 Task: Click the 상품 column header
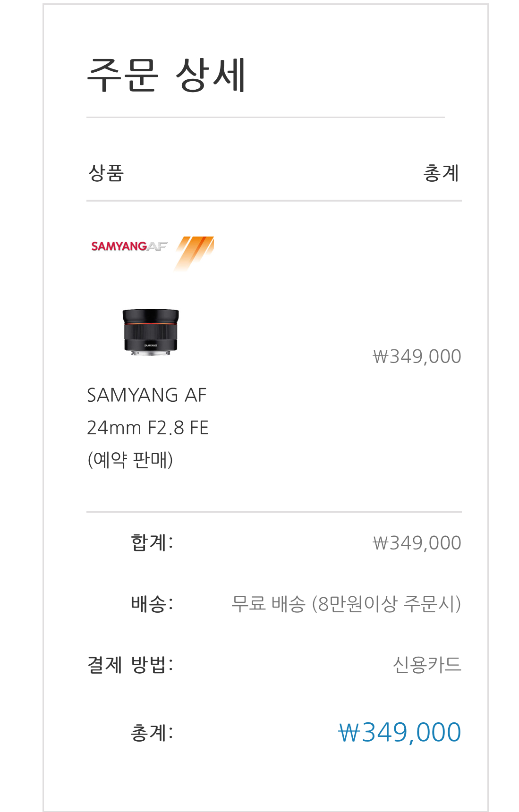tap(106, 173)
